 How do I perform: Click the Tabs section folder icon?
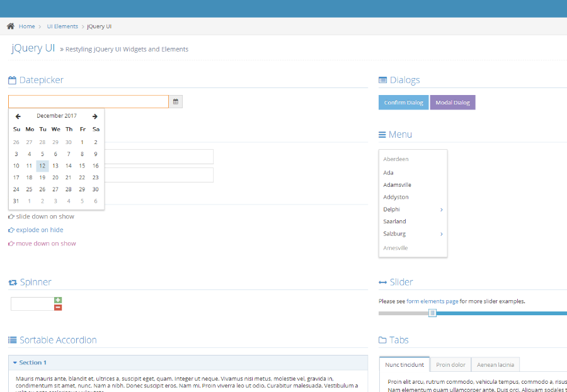[382, 340]
